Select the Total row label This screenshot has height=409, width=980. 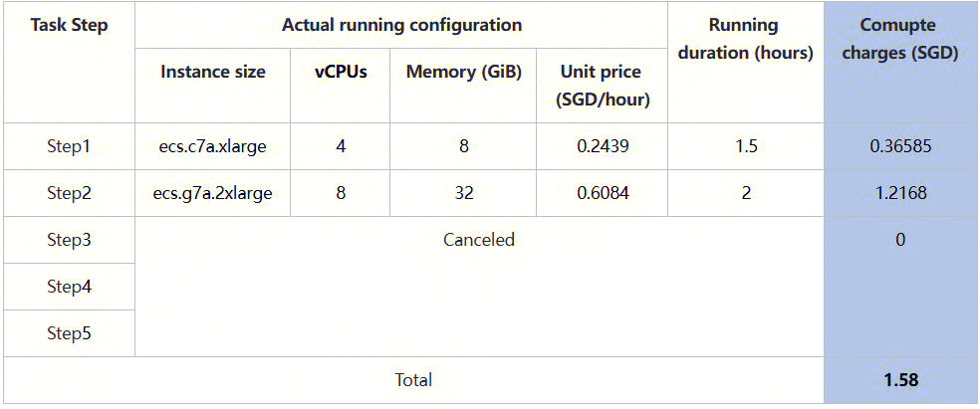pos(413,380)
